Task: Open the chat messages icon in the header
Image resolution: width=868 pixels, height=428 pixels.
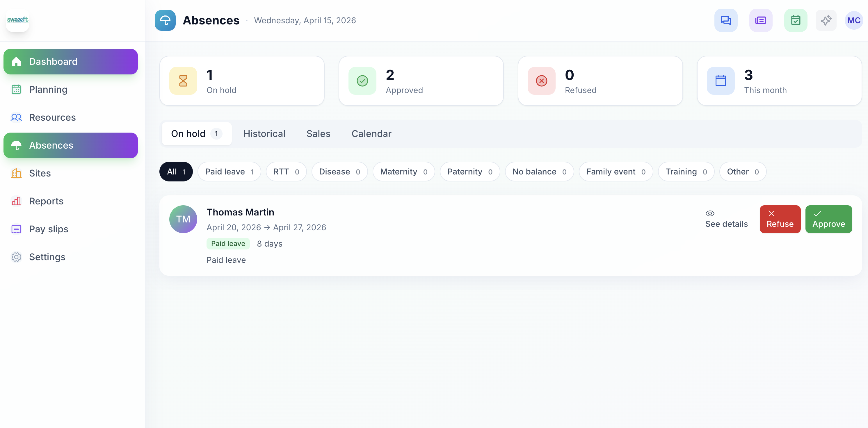Action: [726, 20]
